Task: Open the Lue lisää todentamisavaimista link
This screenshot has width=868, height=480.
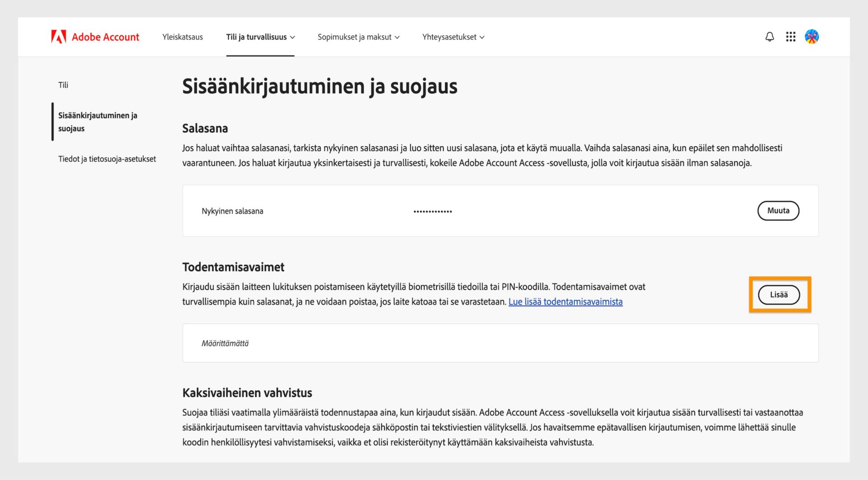Action: [566, 302]
